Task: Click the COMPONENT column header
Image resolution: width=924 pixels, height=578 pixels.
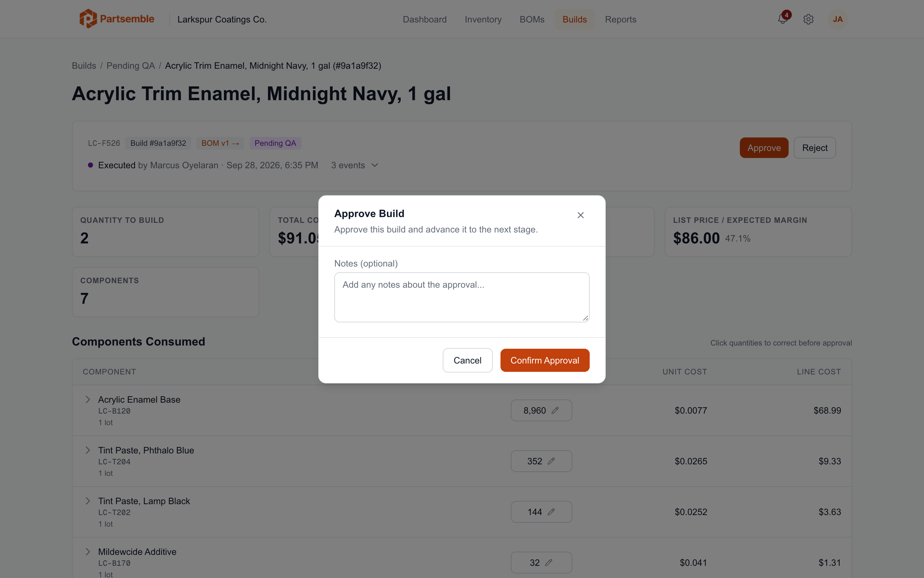Action: 109,372
